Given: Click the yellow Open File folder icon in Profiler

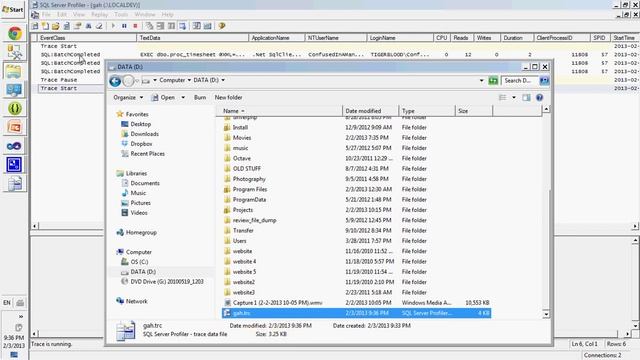Looking at the screenshot, I should click(x=56, y=26).
